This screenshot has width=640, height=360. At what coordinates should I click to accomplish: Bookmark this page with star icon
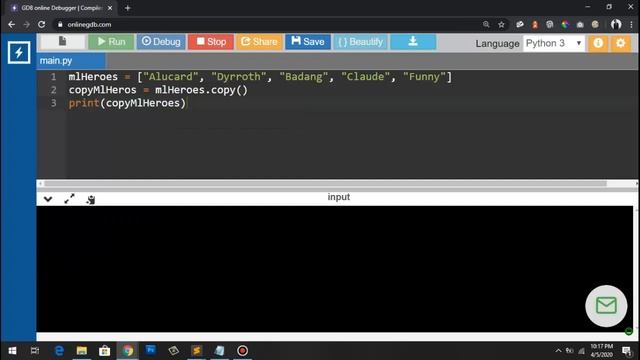click(x=501, y=24)
